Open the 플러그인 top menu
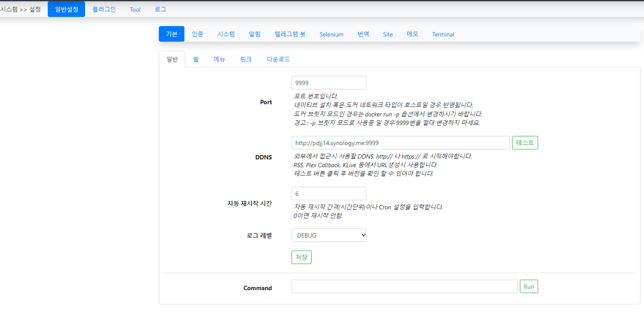644x314 pixels. click(x=104, y=9)
